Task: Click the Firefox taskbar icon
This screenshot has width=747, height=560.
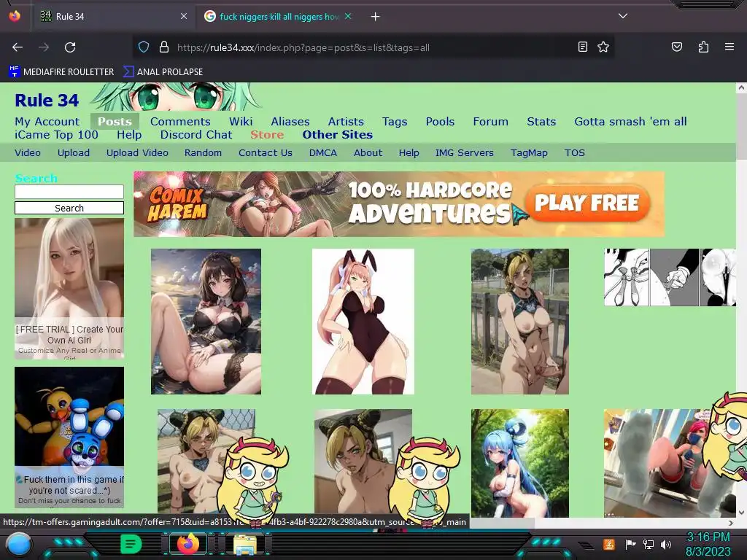Action: pos(187,544)
